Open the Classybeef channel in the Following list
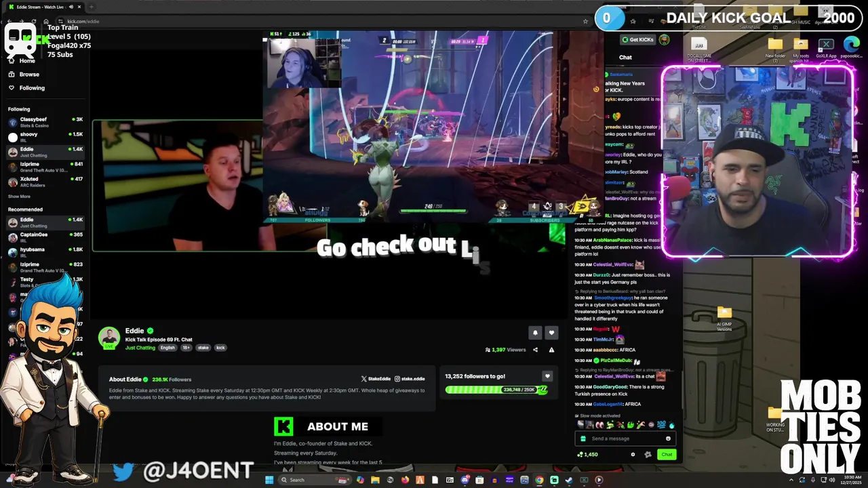Image resolution: width=868 pixels, height=488 pixels. point(45,121)
